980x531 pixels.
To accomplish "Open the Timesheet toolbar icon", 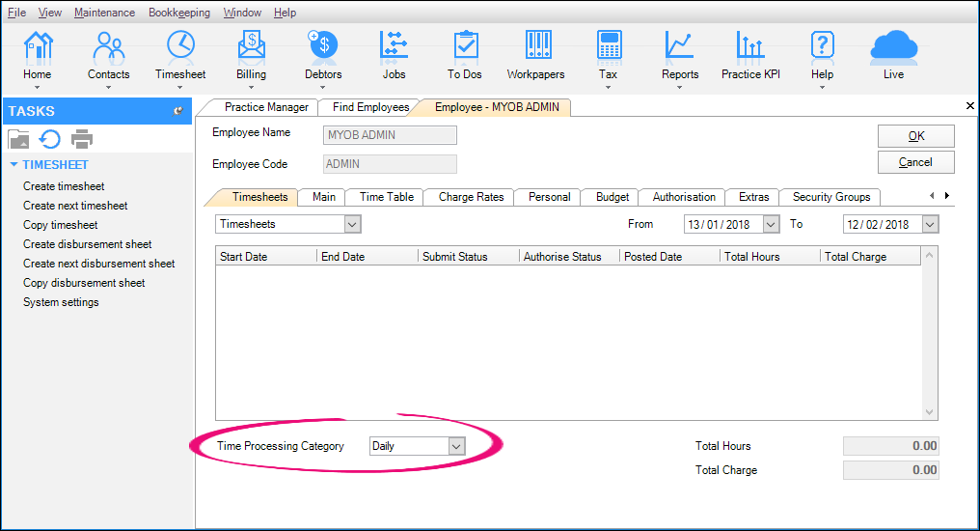I will pos(180,45).
